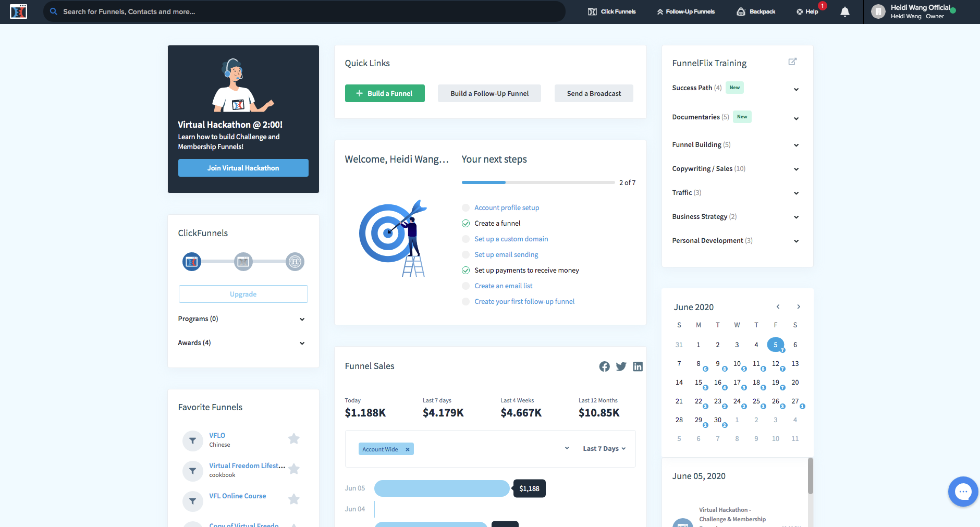The height and width of the screenshot is (527, 980).
Task: Open the notifications bell
Action: click(844, 12)
